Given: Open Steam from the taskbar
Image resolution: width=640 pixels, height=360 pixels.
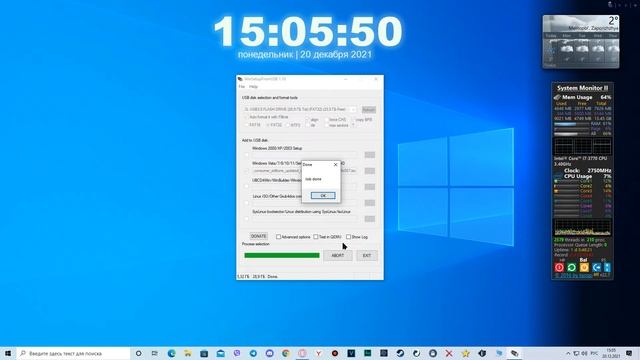Looking at the screenshot, I should [400, 353].
